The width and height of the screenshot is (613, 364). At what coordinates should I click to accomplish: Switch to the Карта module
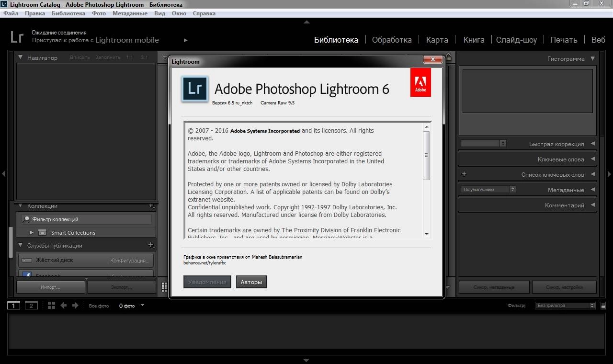pyautogui.click(x=437, y=40)
